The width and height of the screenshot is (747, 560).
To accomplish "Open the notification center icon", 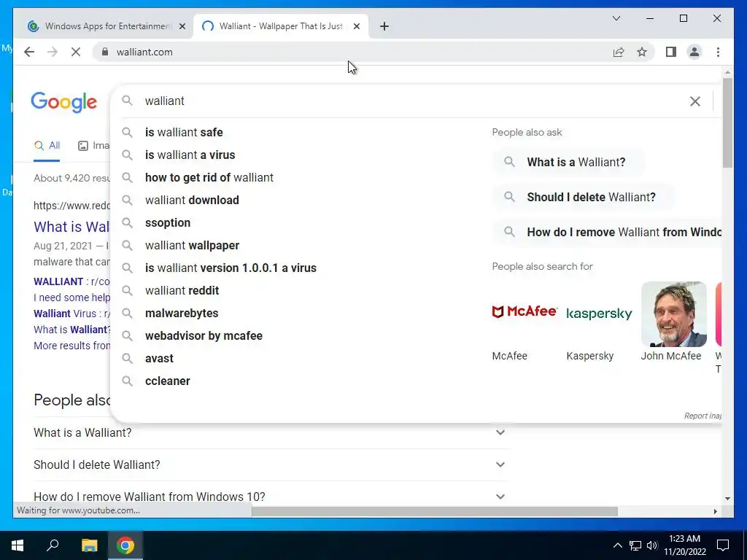I will click(x=723, y=545).
